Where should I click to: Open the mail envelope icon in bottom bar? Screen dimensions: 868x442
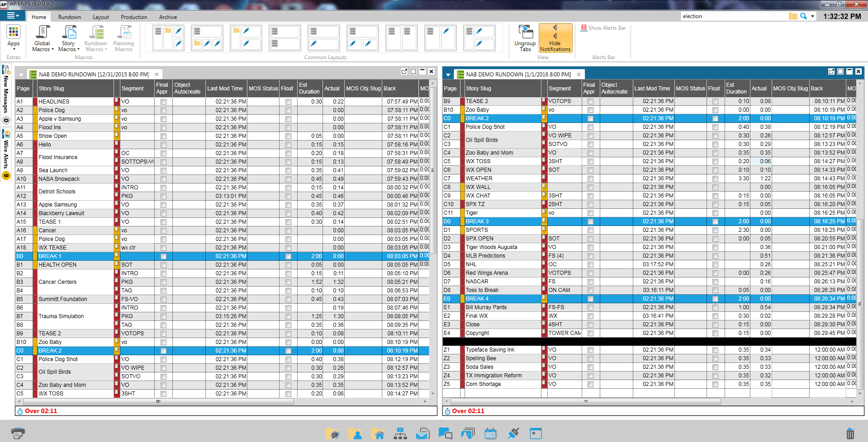click(x=422, y=434)
